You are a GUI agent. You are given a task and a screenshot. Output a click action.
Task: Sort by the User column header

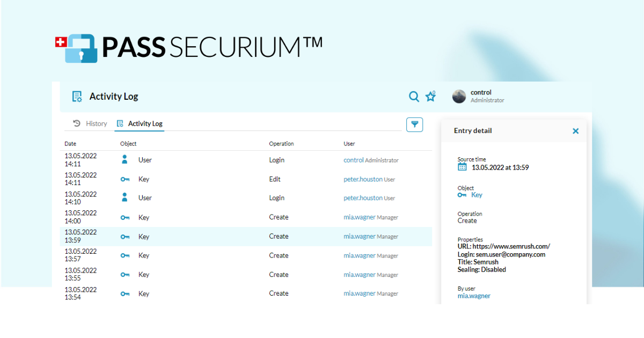point(349,144)
